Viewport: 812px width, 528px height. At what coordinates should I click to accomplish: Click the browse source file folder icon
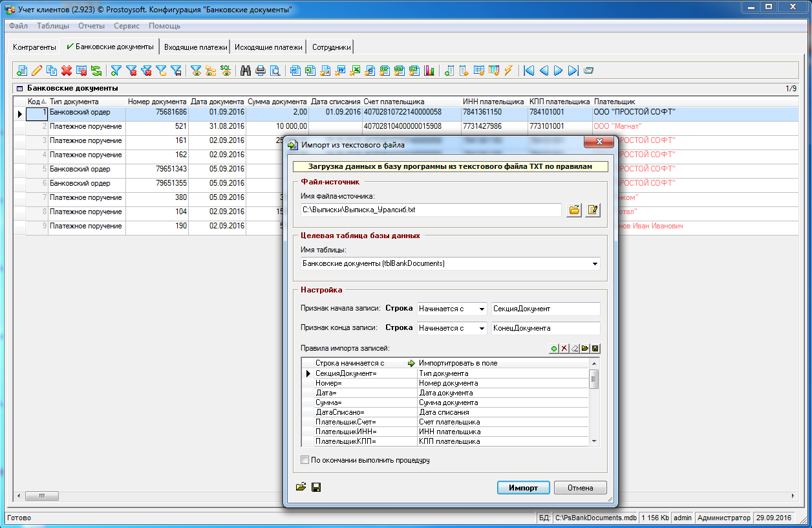point(573,210)
